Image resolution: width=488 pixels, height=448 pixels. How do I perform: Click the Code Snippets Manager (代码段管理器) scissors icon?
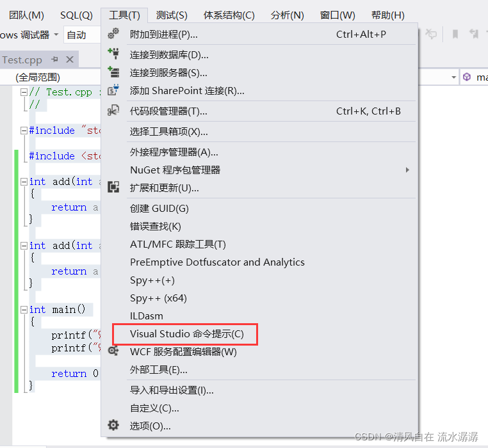[113, 111]
